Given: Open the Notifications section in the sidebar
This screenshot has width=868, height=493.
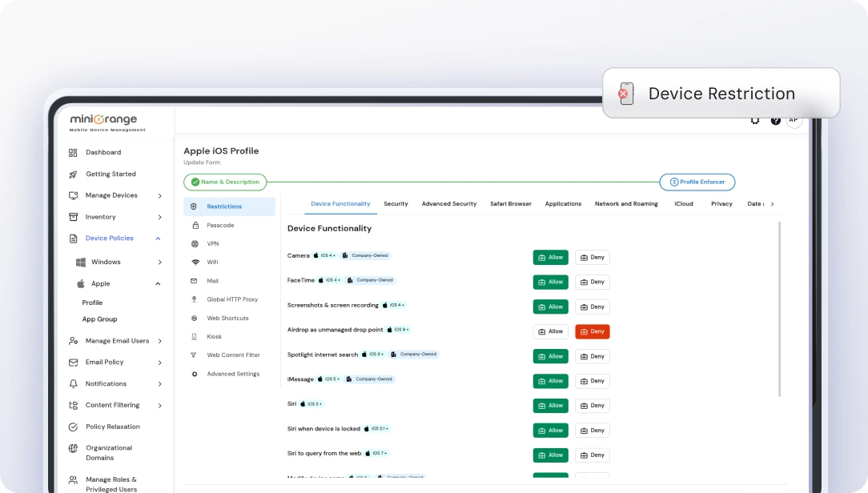Looking at the screenshot, I should (106, 383).
